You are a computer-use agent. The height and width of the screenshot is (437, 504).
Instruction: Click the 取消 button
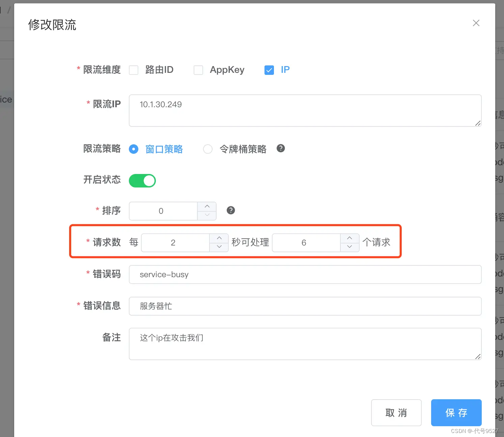tap(396, 413)
